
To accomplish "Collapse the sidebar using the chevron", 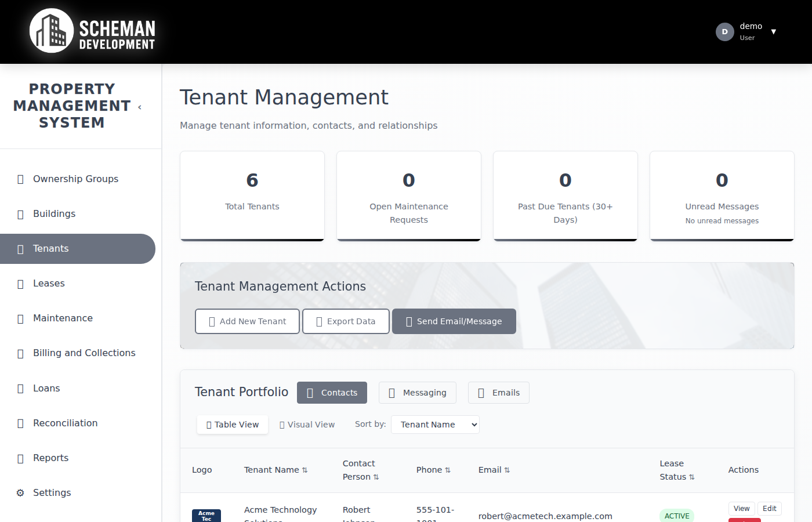I will click(x=139, y=107).
